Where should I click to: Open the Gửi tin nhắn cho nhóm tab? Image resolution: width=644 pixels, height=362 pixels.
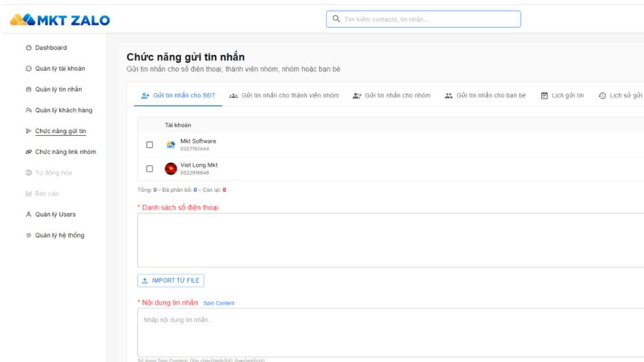tap(391, 96)
